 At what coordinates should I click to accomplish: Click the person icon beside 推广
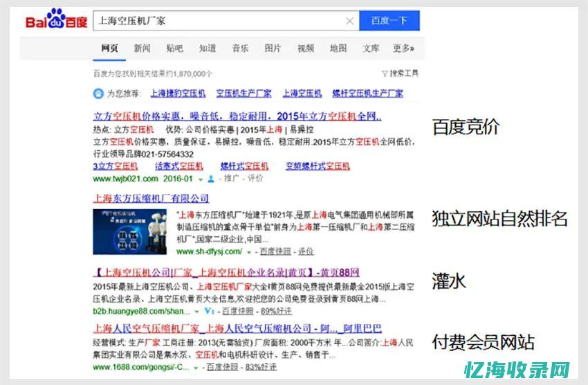pos(211,179)
